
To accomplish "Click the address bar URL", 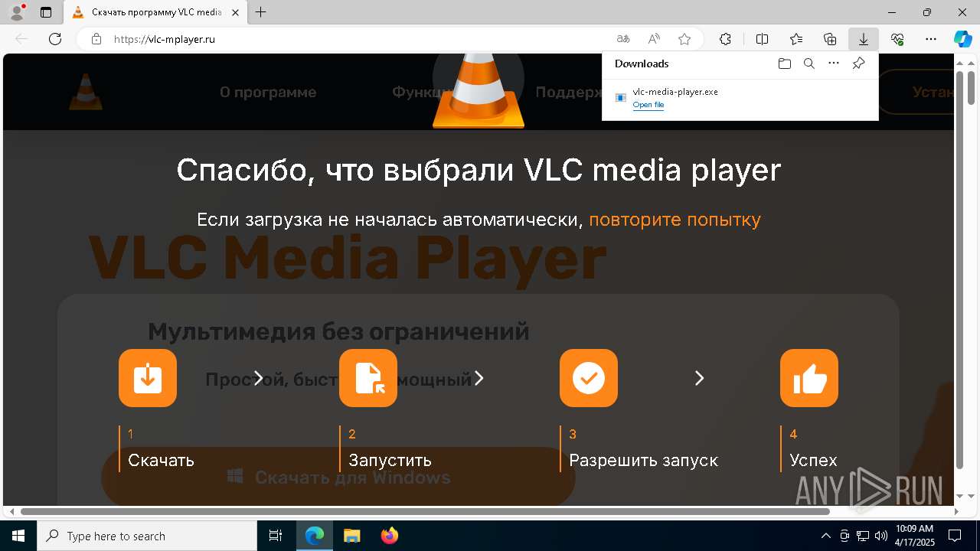I will [165, 39].
